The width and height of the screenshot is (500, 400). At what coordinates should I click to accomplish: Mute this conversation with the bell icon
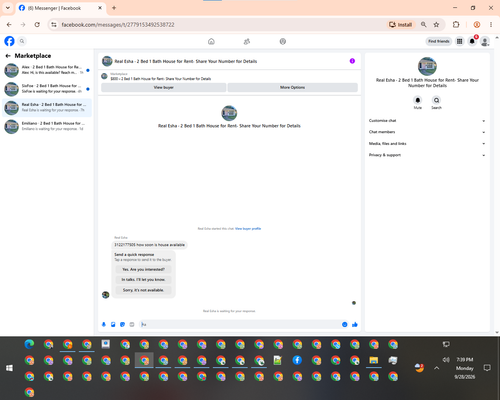click(x=418, y=100)
